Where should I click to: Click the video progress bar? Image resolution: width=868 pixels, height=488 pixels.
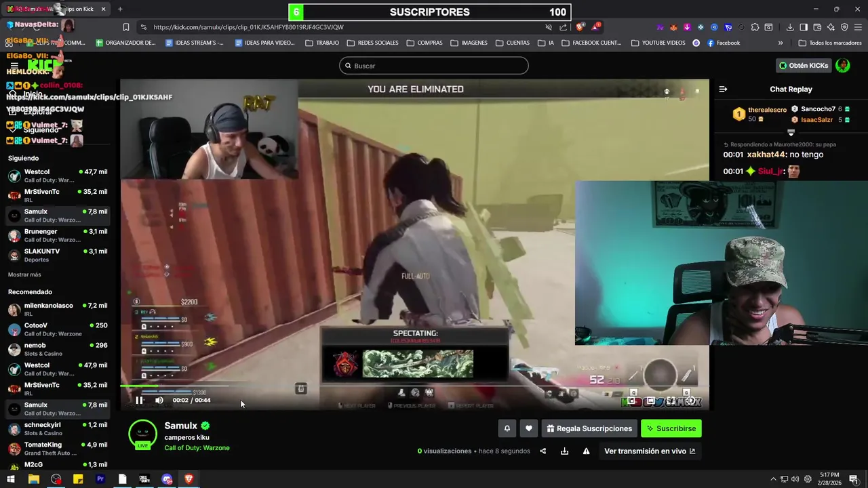414,386
